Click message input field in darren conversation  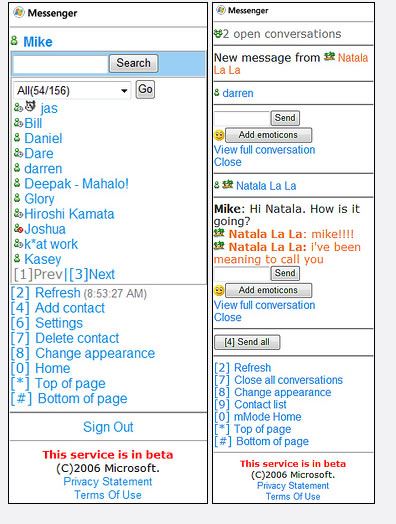tap(242, 118)
